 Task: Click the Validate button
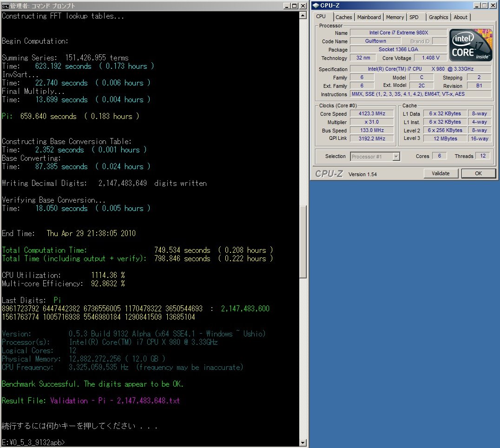[441, 173]
